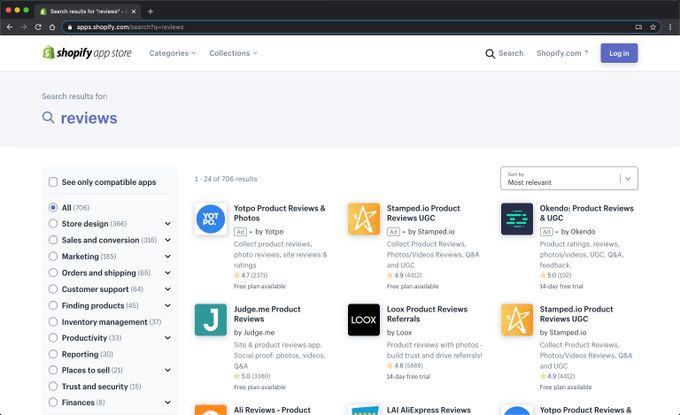Open a new browser tab
680x415 pixels.
[x=150, y=11]
